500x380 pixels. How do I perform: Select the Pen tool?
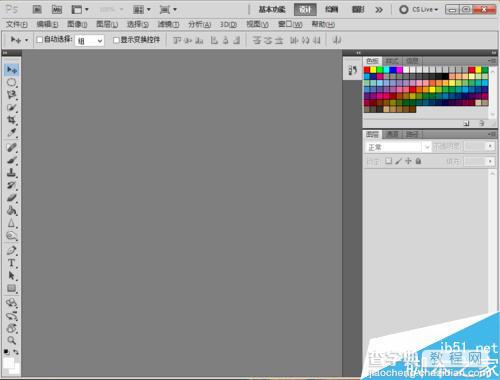[12, 250]
